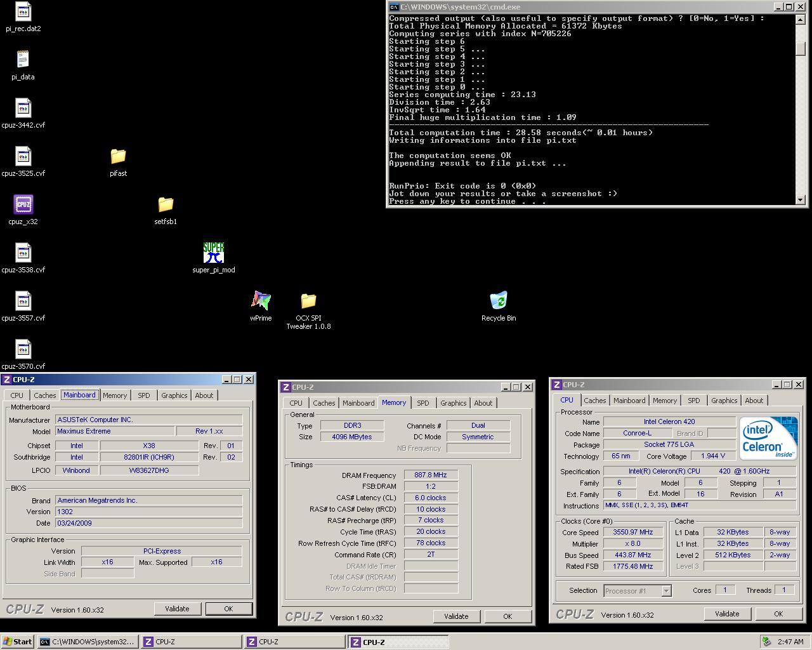Click Validate in Mainboard CPU-Z window
This screenshot has width=812, height=650.
[x=177, y=609]
